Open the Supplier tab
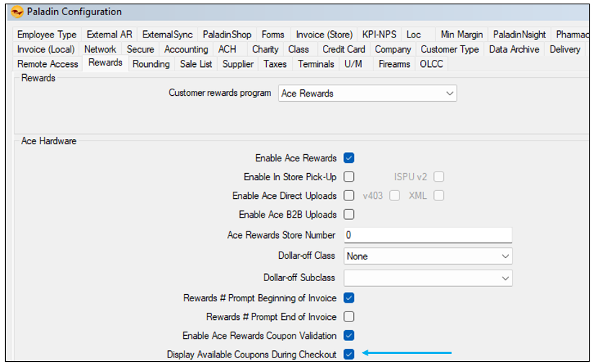This screenshot has height=364, width=594. tap(238, 64)
